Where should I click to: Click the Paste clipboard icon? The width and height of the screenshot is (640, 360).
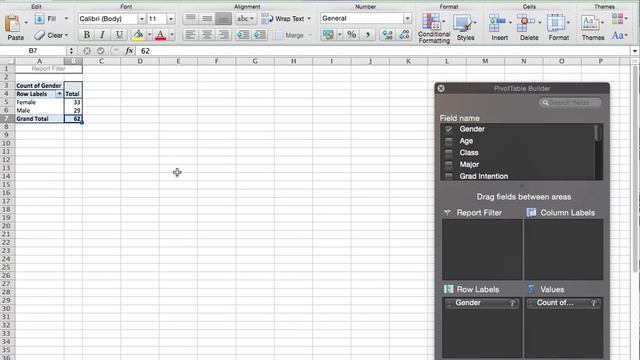[x=13, y=23]
